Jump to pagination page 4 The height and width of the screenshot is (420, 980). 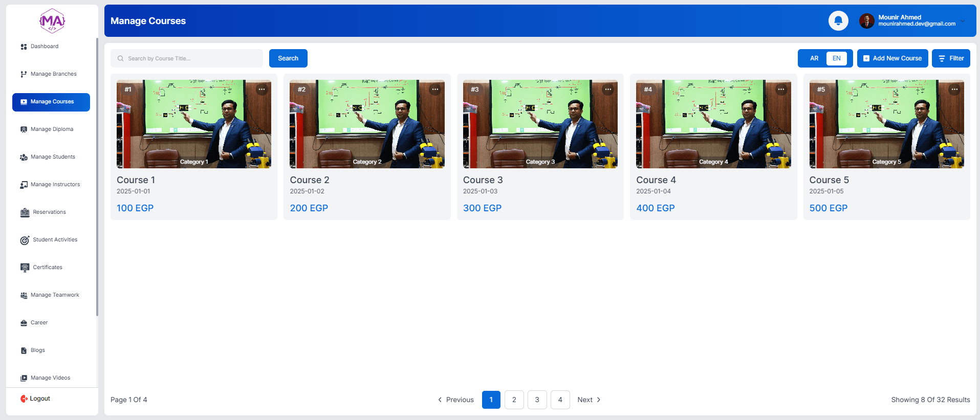(560, 400)
